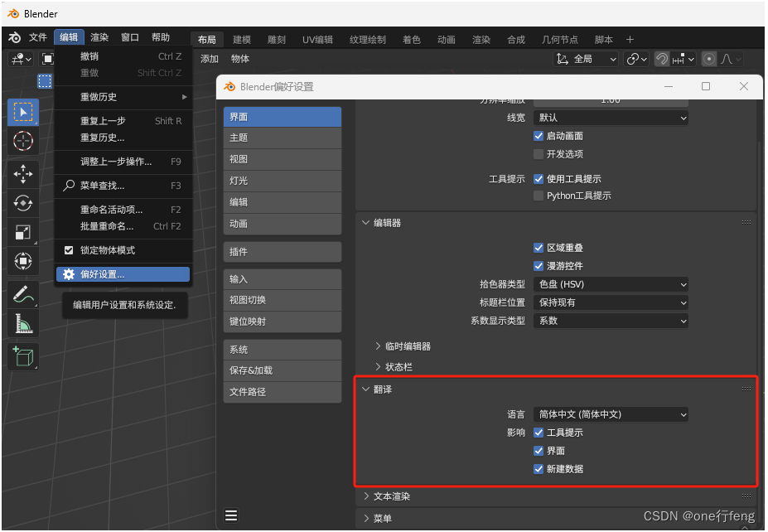Switch to the UV编辑 workspace tab
768x532 pixels.
pos(317,40)
